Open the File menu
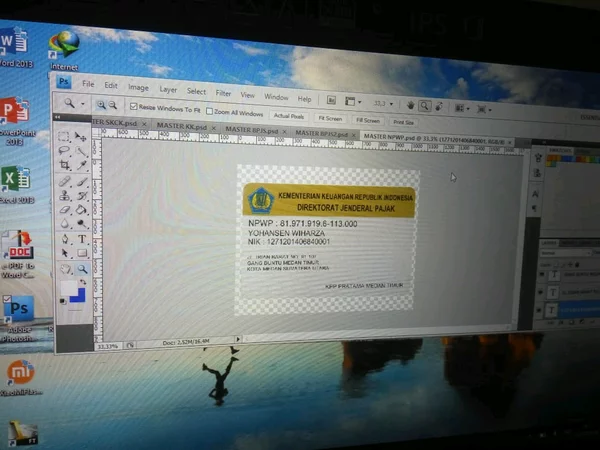 (88, 84)
